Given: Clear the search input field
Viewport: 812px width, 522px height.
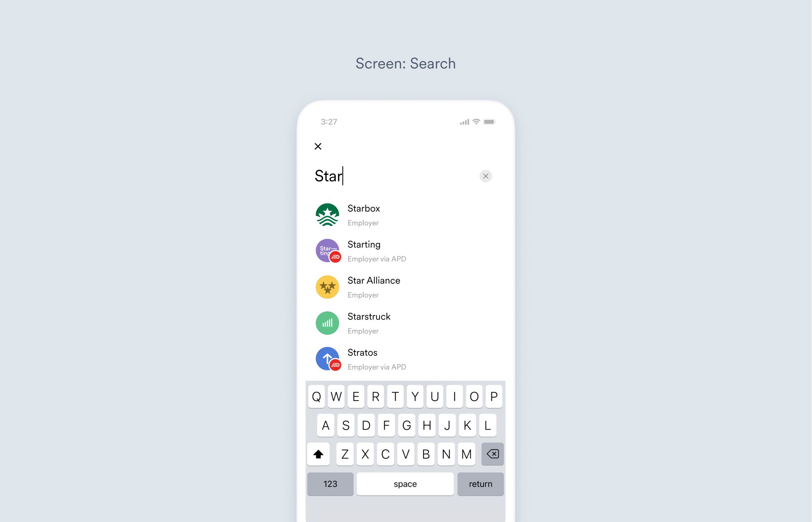Looking at the screenshot, I should (485, 176).
